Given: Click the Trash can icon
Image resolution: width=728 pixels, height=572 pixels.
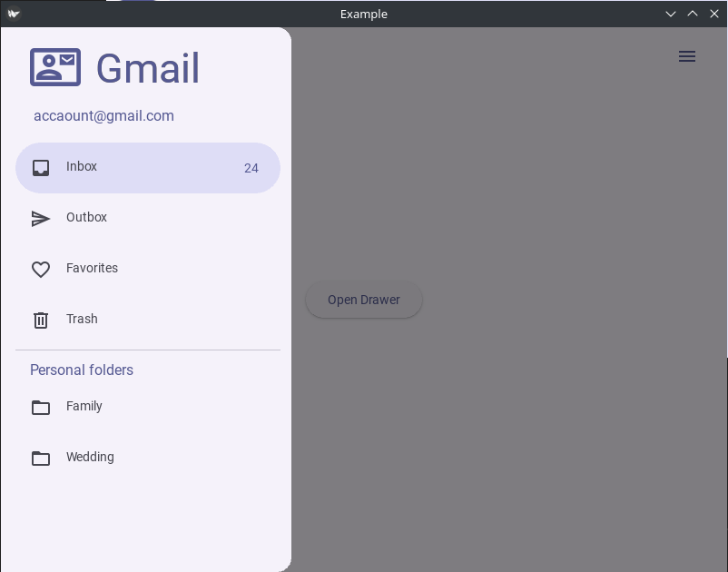Looking at the screenshot, I should pos(41,321).
